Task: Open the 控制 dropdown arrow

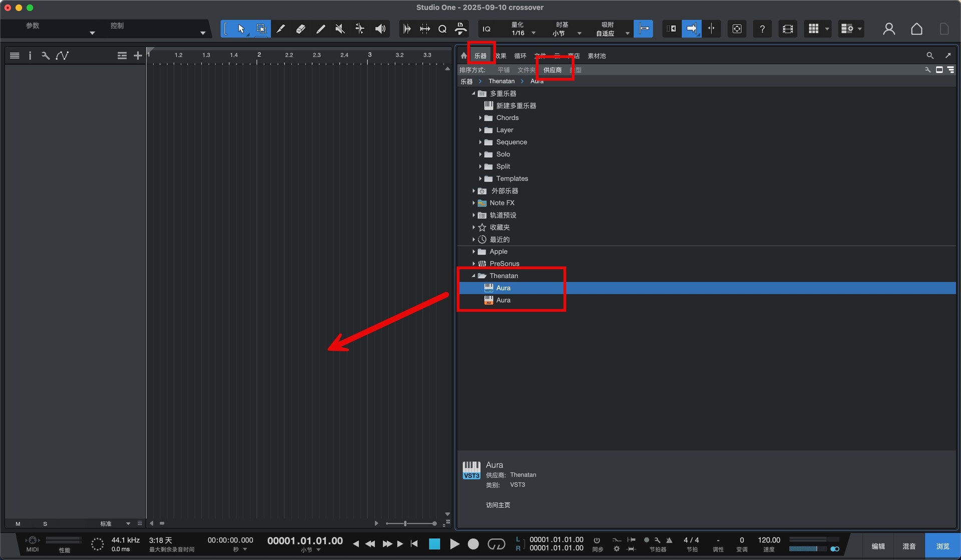Action: click(x=203, y=33)
